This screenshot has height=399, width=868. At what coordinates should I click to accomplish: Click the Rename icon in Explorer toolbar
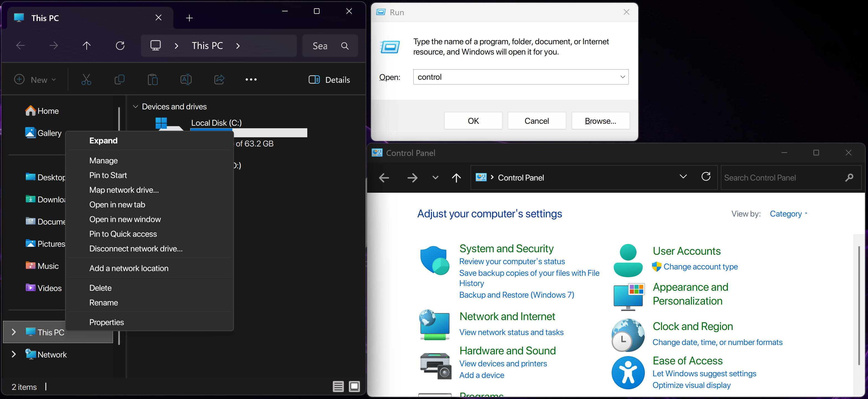(186, 79)
